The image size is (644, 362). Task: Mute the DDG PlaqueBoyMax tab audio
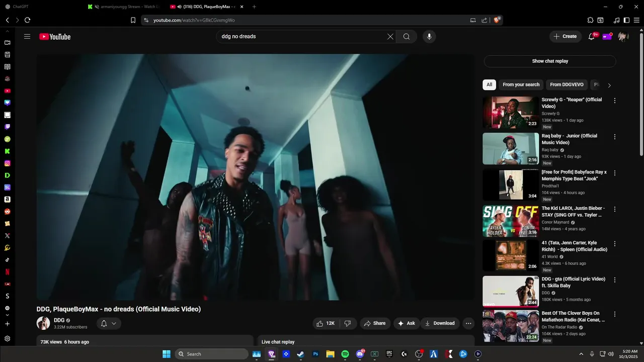179,7
